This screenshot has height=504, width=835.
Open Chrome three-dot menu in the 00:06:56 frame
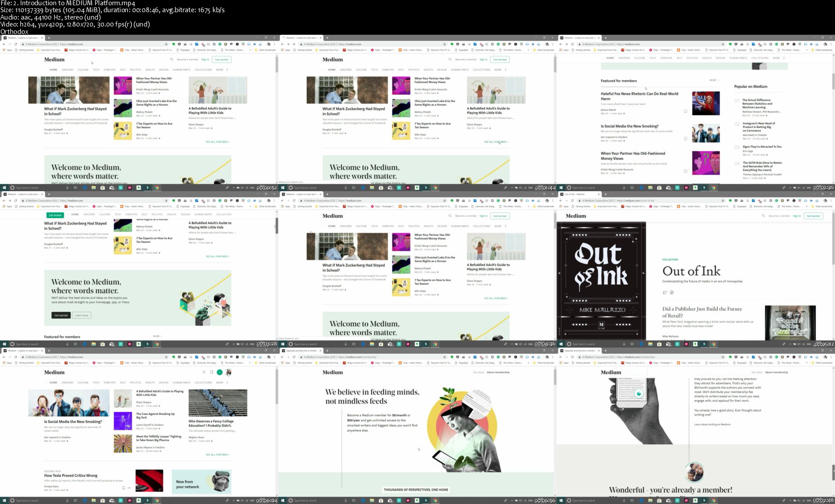(552, 357)
